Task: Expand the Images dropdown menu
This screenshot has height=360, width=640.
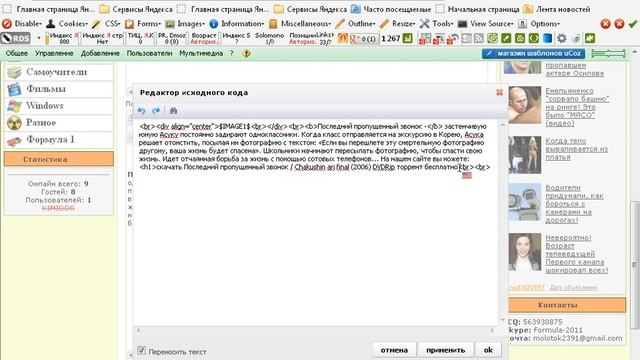Action: [185, 24]
